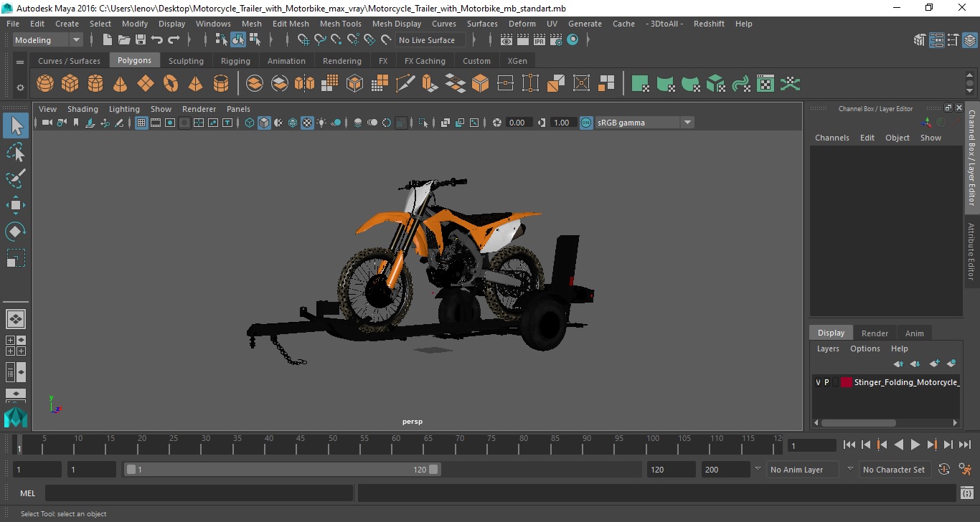Open the viewport Renderer menu
980x522 pixels.
199,109
